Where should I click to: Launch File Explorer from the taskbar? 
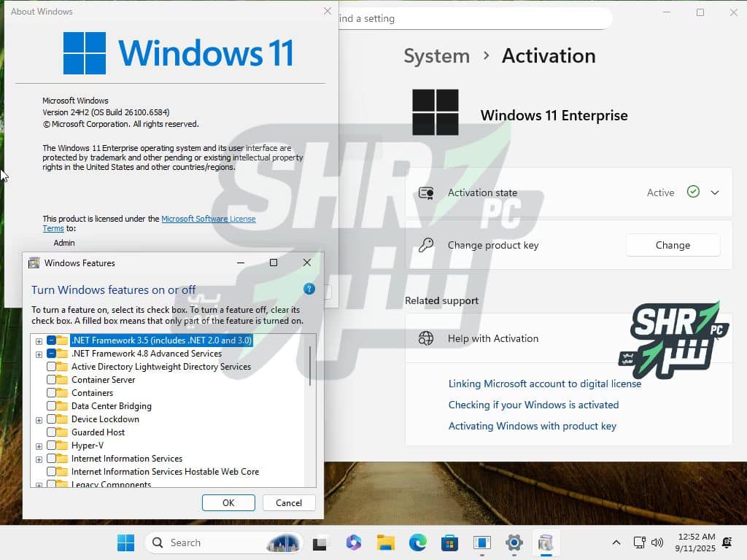point(385,542)
